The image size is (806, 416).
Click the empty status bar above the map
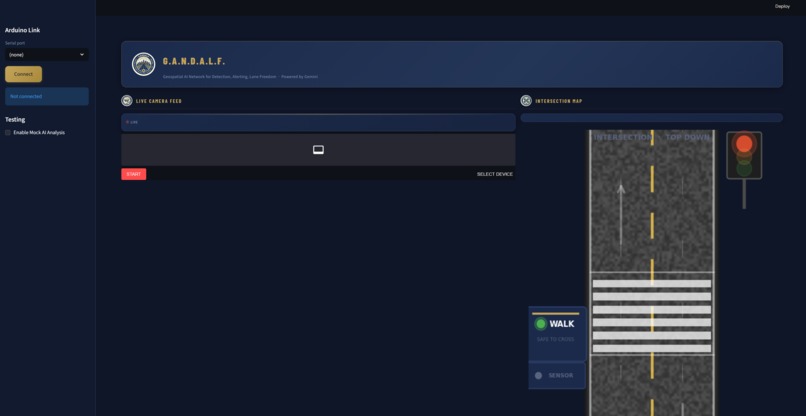[x=652, y=118]
